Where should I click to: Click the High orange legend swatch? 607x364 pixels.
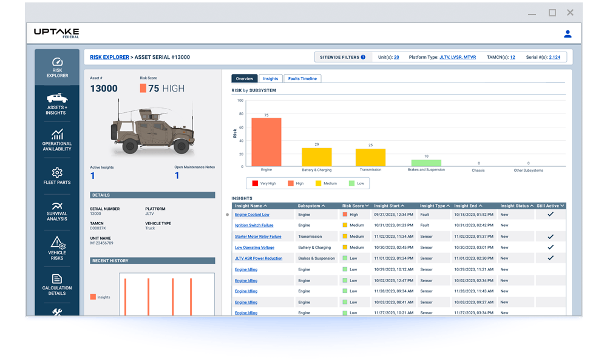tap(291, 183)
